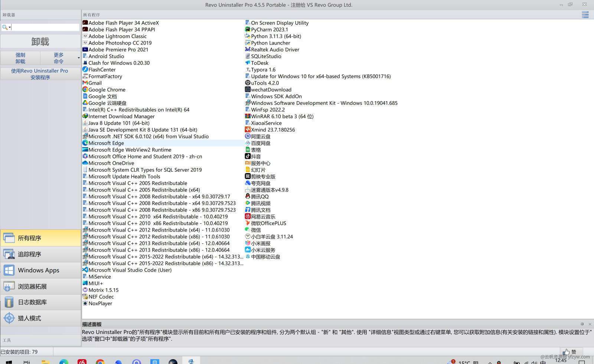Click the search input field
This screenshot has height=364, width=594.
(x=45, y=27)
